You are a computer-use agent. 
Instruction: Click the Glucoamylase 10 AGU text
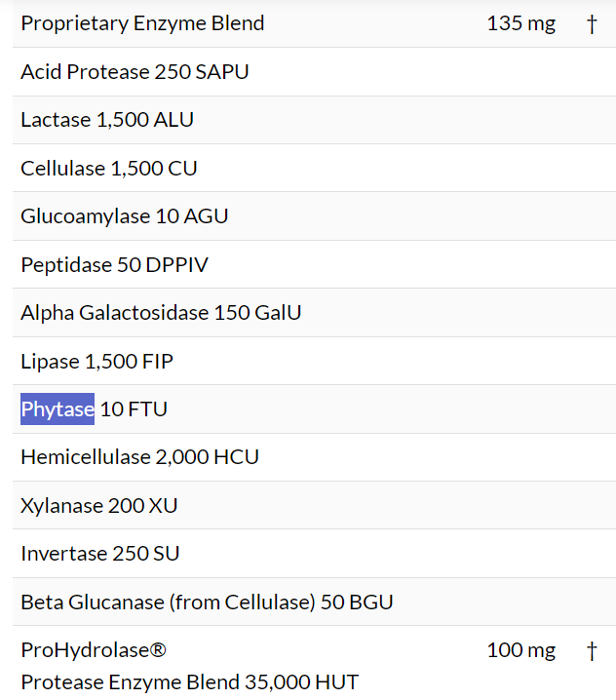pyautogui.click(x=125, y=216)
